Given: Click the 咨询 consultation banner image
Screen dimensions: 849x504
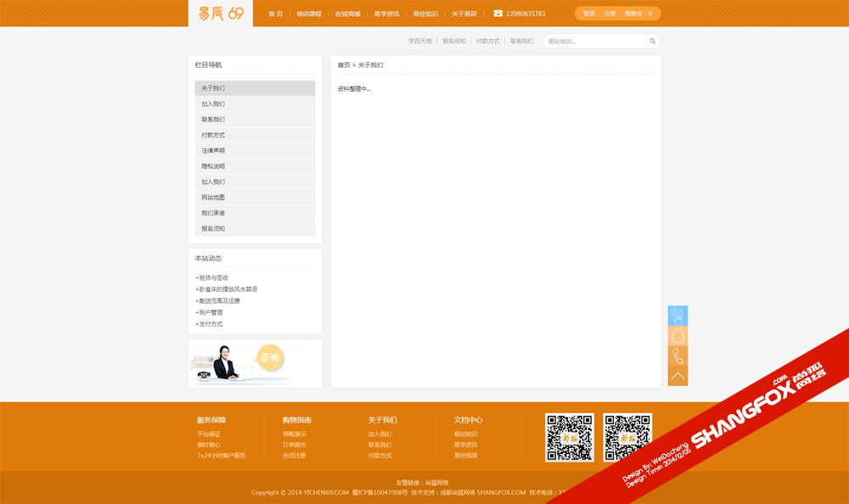Looking at the screenshot, I should (x=255, y=364).
